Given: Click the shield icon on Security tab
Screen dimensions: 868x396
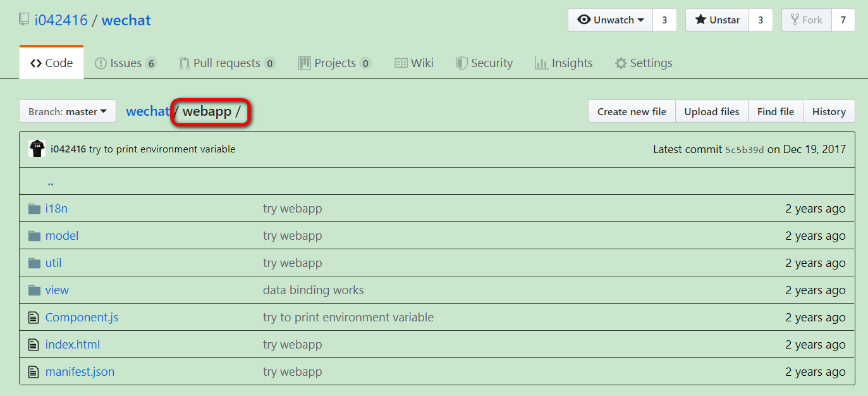Looking at the screenshot, I should coord(462,63).
